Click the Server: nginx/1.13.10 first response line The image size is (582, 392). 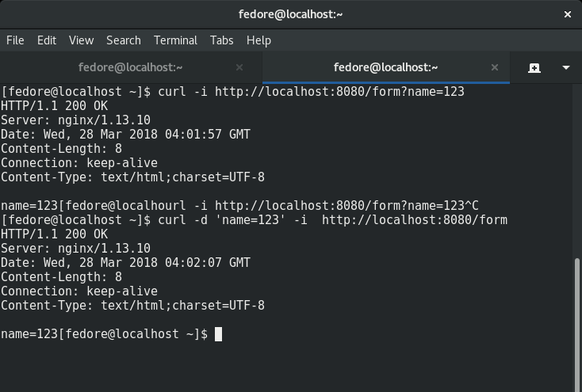point(75,120)
